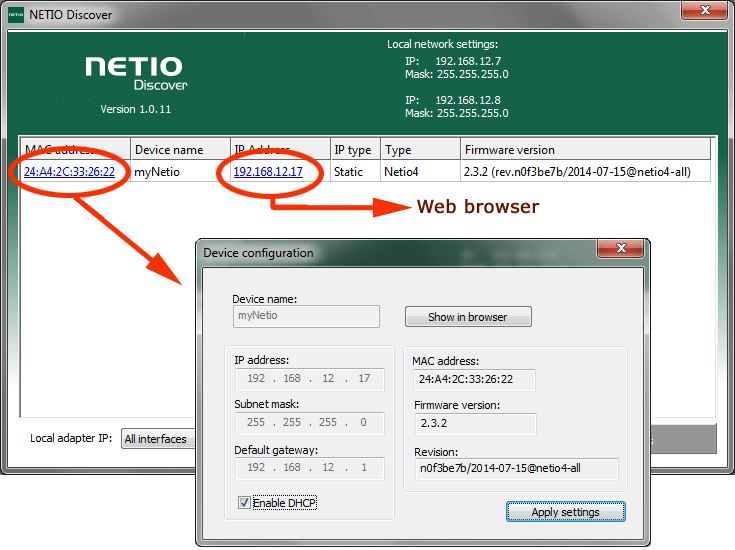Click the Default gateway input field

pos(309,468)
